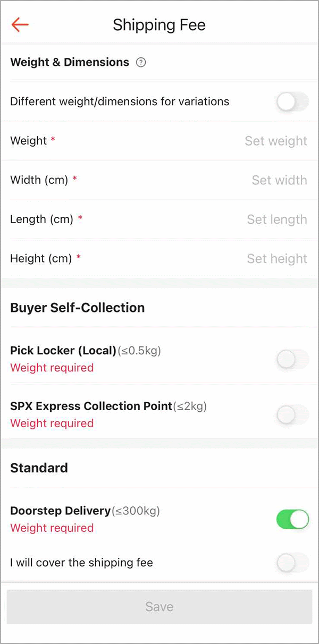Select the Set height input field
The width and height of the screenshot is (319, 644).
[x=277, y=259]
